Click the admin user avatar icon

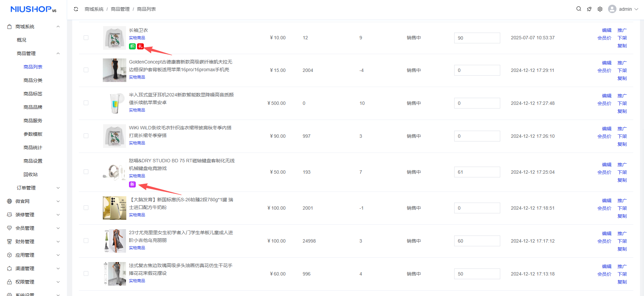coord(612,9)
